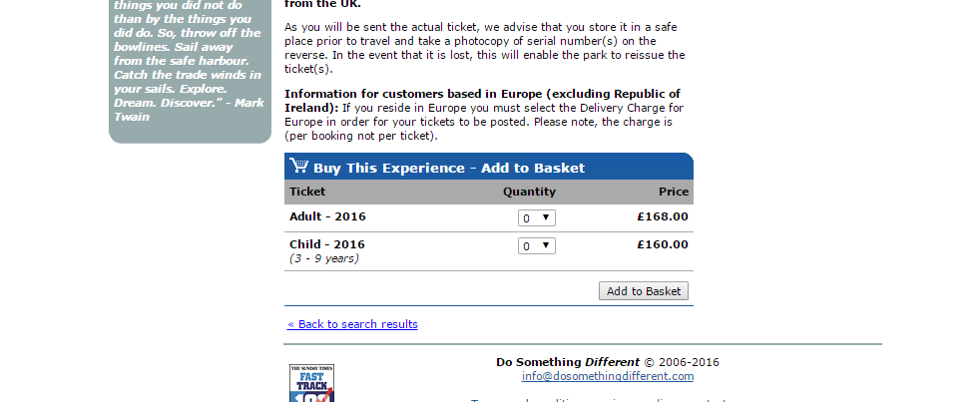Click the Price column header
Image resolution: width=980 pixels, height=402 pixels.
point(673,192)
